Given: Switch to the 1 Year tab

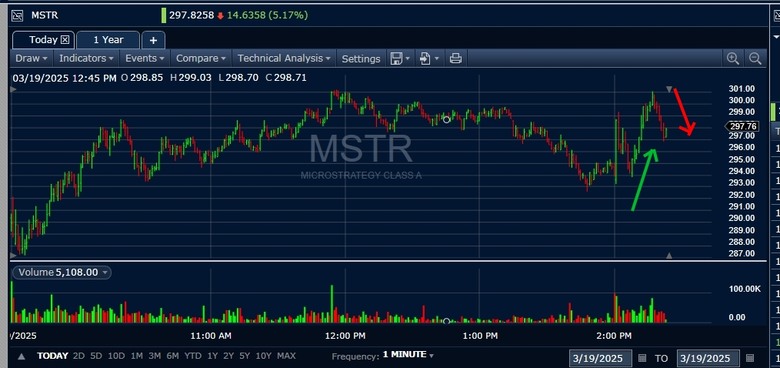Looking at the screenshot, I should coord(108,40).
